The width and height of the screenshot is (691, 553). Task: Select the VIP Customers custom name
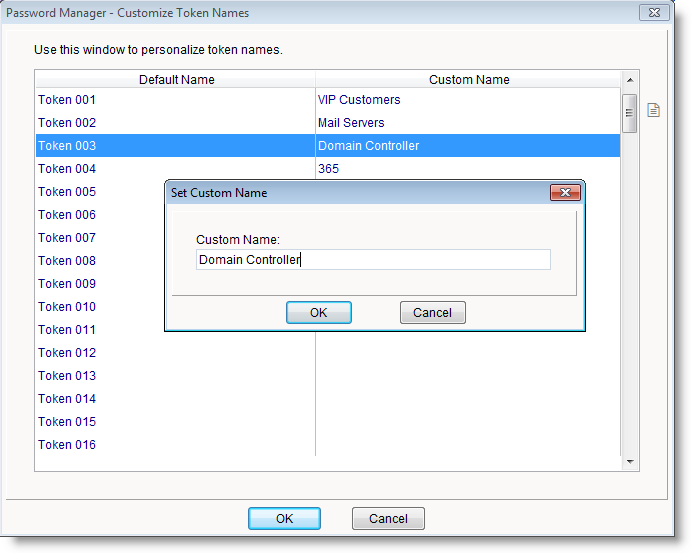[x=359, y=100]
